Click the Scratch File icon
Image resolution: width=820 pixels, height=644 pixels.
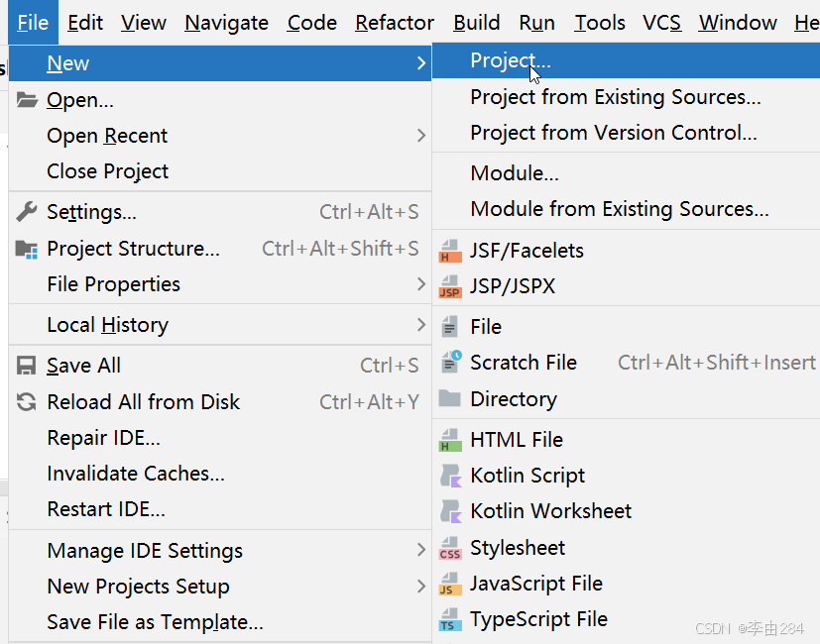pos(450,363)
